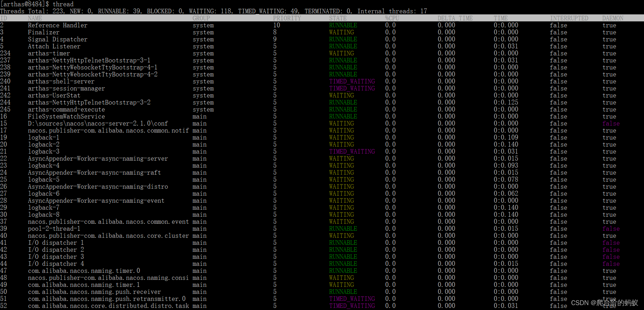This screenshot has height=310, width=644.
Task: Select 'com.alibaba.nacos.naming.timer.0' thread name
Action: click(84, 271)
